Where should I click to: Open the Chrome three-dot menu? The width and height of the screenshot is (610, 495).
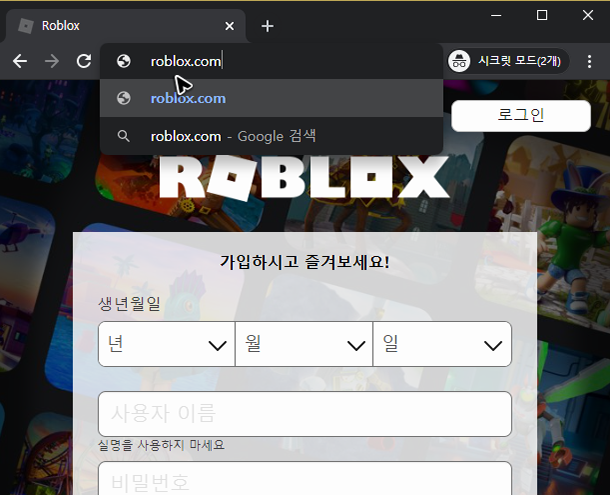[x=589, y=61]
